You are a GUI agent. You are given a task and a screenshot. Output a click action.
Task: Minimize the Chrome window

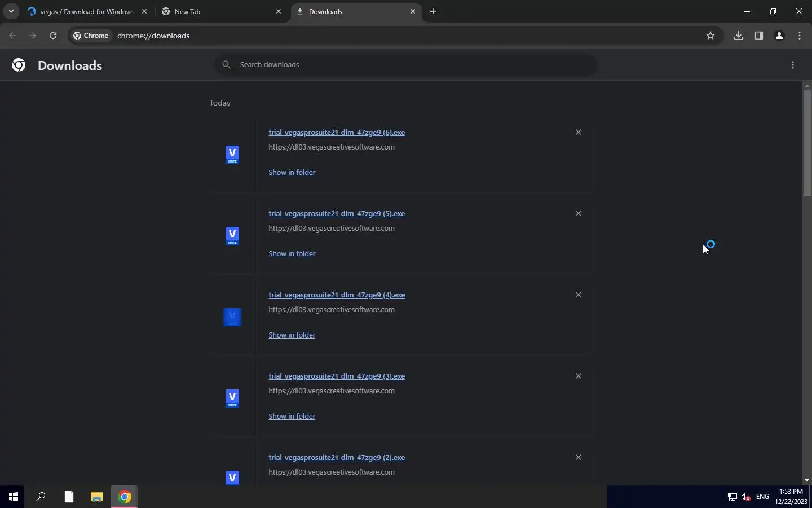(747, 11)
